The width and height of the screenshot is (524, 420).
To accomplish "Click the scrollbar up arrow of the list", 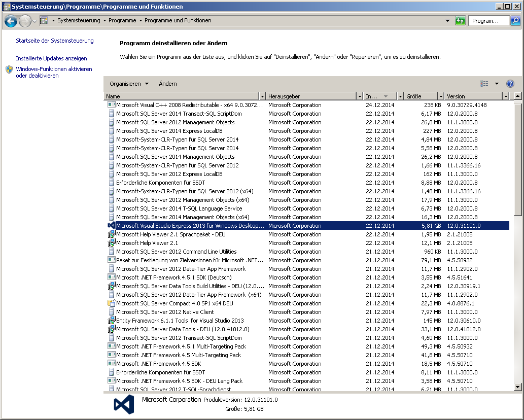I will click(x=517, y=96).
